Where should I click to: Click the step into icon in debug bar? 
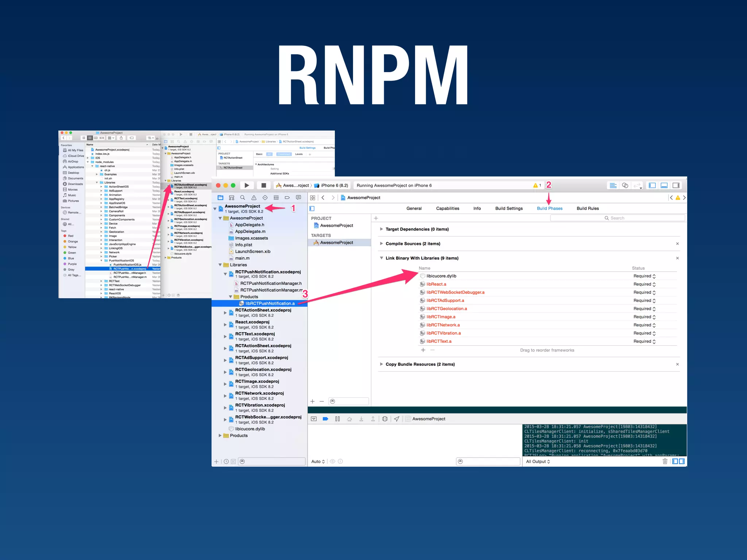[361, 419]
